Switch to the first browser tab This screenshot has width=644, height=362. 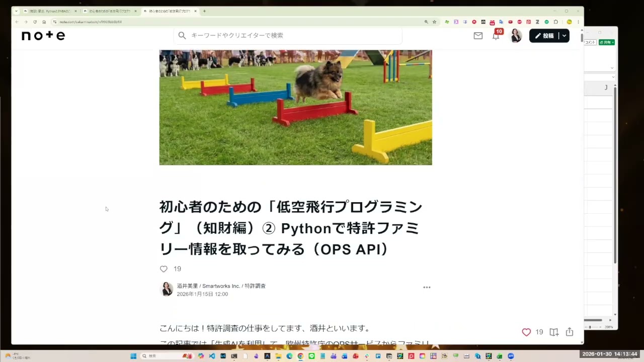50,11
